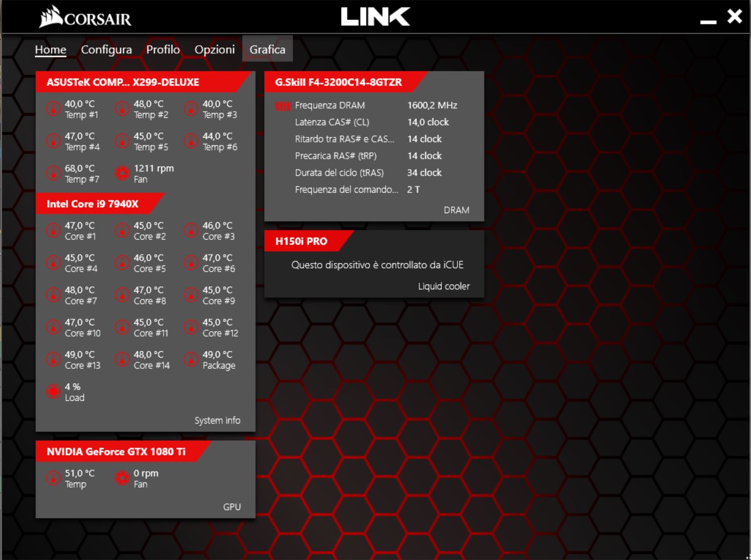
Task: Click the 1600,2 MHz DRAM frequency value
Action: [x=432, y=105]
